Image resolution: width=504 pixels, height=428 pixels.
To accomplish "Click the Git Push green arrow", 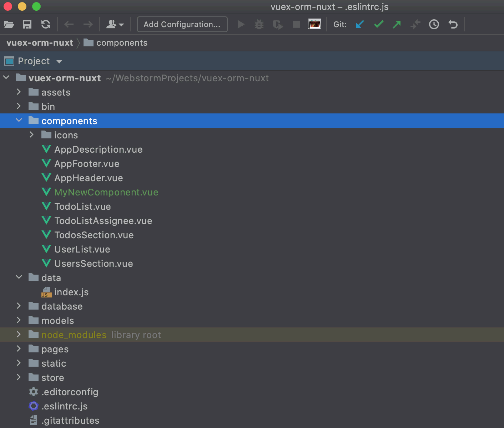I will click(x=397, y=24).
